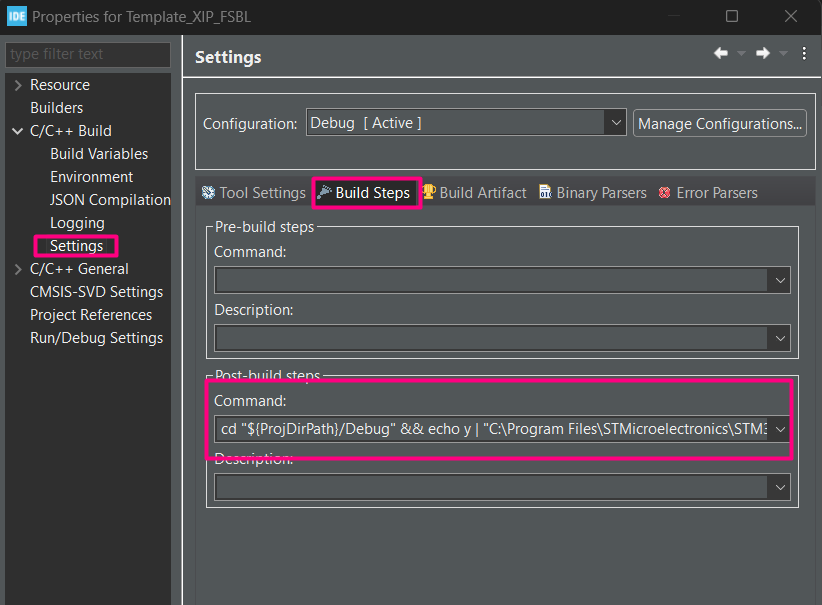The image size is (822, 605).
Task: Expand the Resource tree node
Action: [18, 85]
